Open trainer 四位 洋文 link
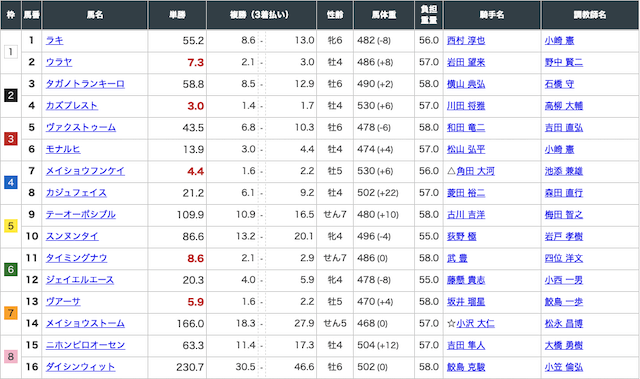 (x=564, y=258)
